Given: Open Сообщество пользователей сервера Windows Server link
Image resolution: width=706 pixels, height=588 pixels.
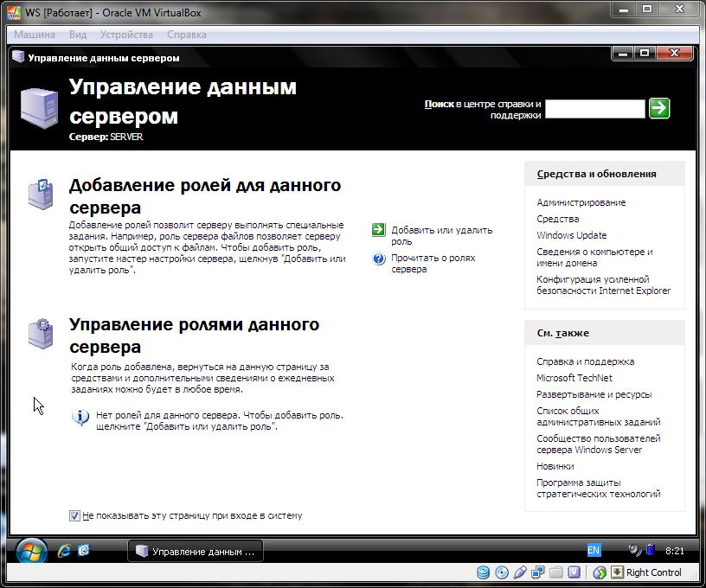Looking at the screenshot, I should (599, 444).
